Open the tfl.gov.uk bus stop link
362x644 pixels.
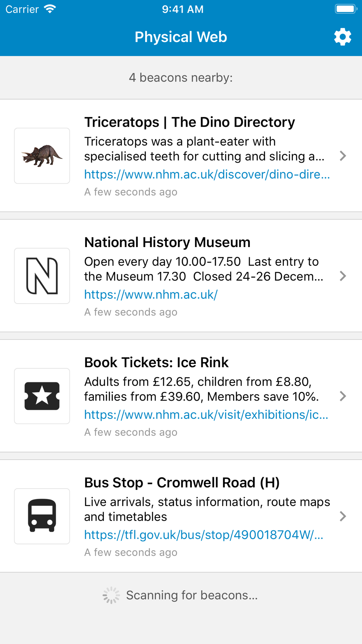(x=204, y=535)
